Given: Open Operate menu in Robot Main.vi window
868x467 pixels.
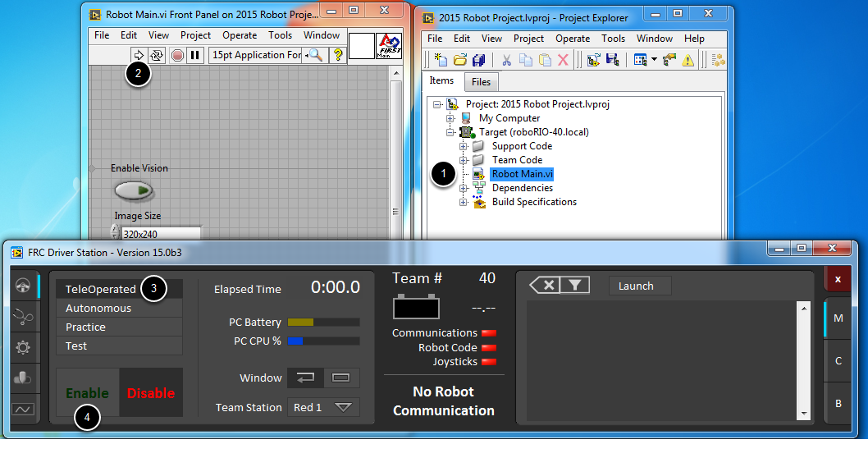Looking at the screenshot, I should tap(240, 35).
